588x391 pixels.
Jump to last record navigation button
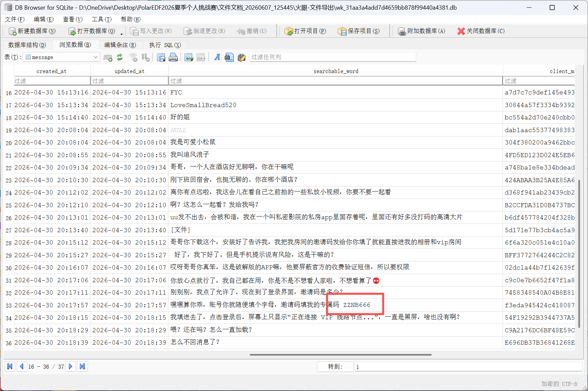(82, 366)
